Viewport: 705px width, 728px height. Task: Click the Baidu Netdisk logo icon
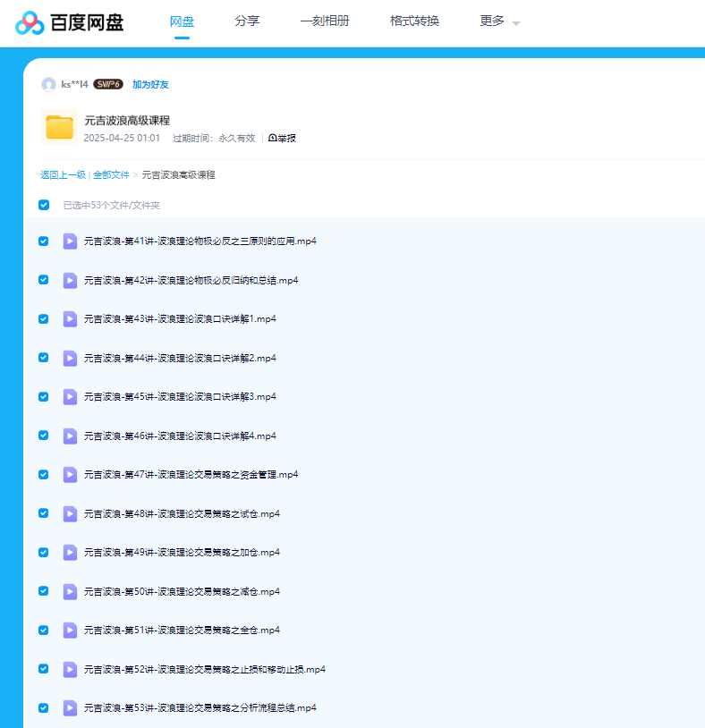pos(30,22)
